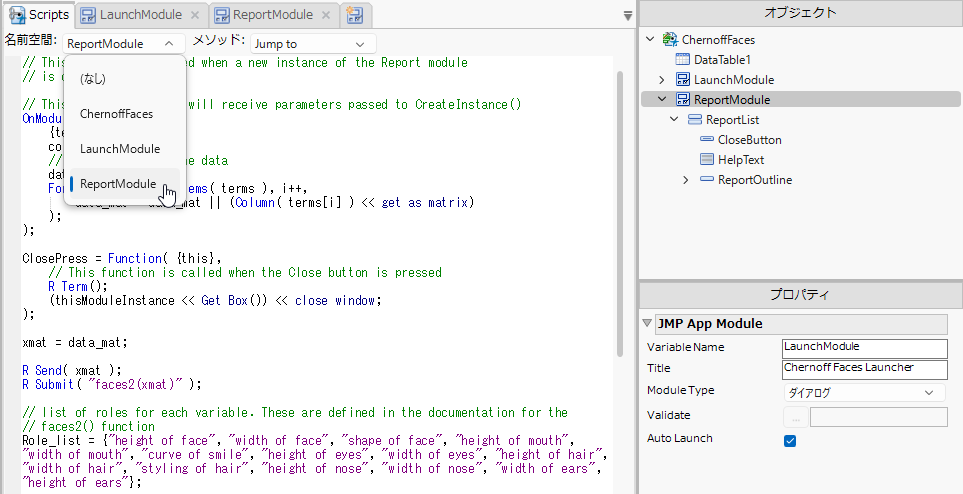Expand the LaunchModule tree node
The height and width of the screenshot is (494, 963).
(662, 80)
